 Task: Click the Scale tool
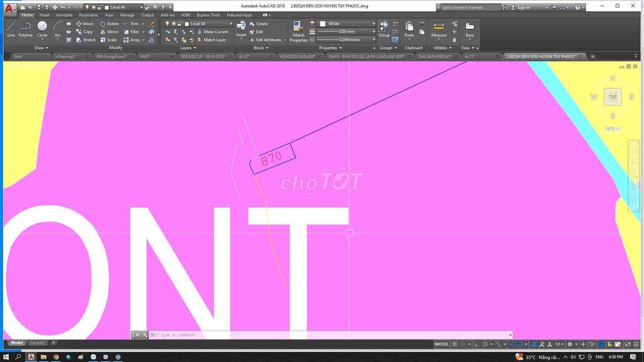coord(108,40)
